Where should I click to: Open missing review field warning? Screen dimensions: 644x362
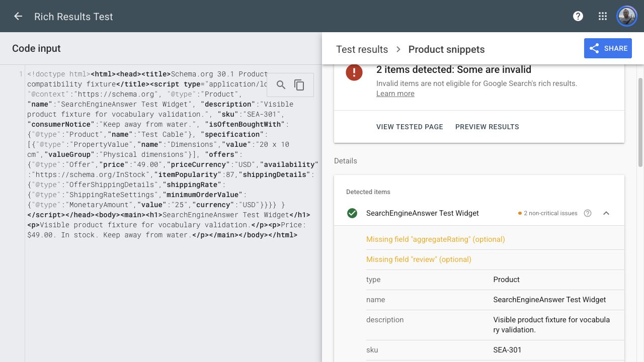point(419,259)
